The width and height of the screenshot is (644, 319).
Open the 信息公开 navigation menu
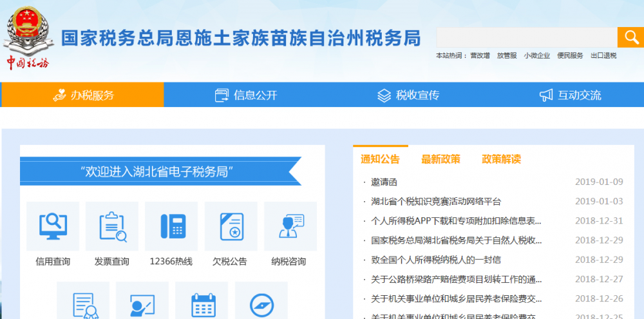tap(246, 95)
